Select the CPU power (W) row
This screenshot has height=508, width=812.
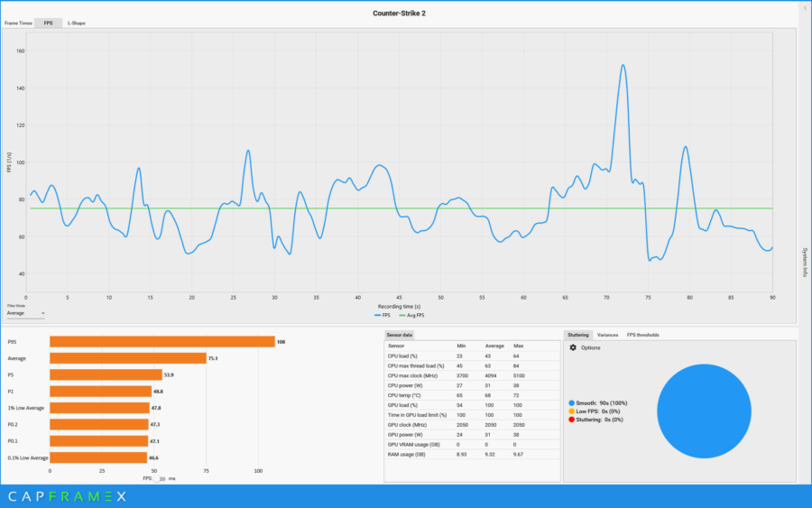(x=472, y=385)
